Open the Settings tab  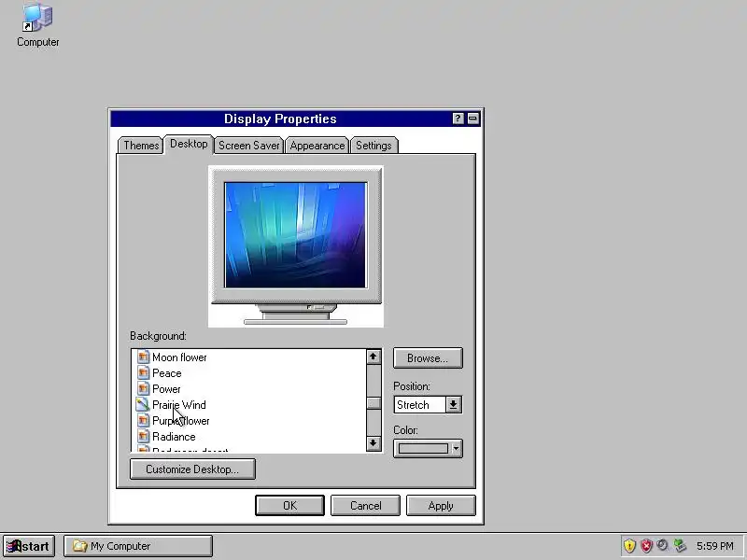pos(374,146)
